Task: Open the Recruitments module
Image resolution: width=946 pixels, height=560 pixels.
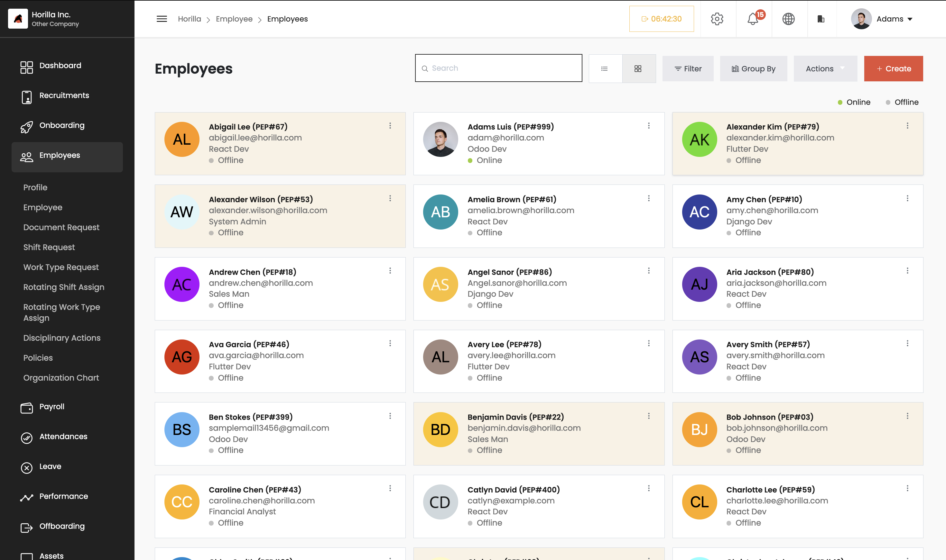Action: (64, 95)
